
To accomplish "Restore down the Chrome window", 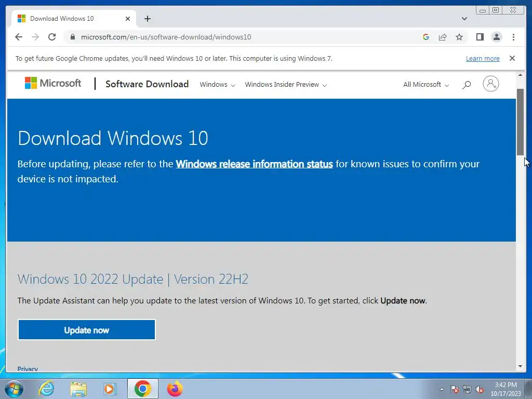I will coord(496,10).
